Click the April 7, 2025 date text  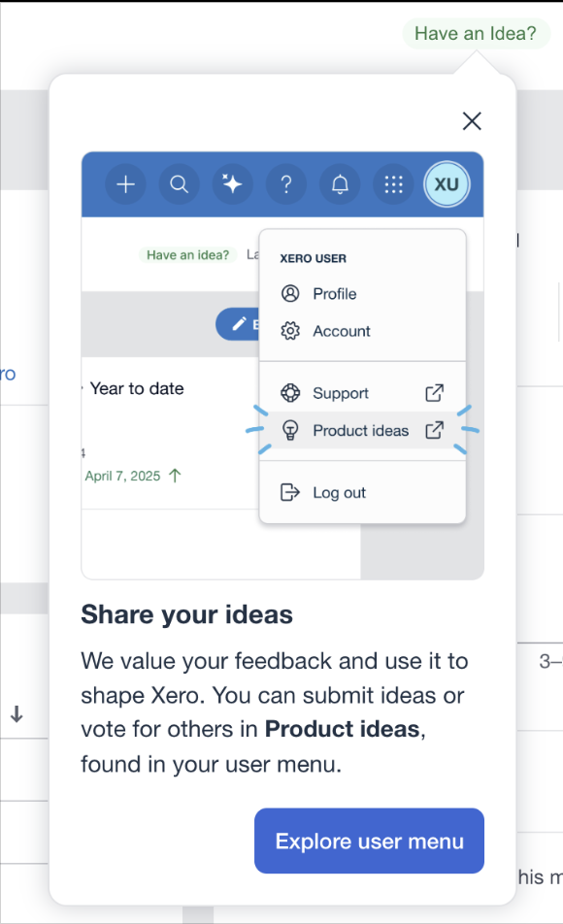point(122,477)
